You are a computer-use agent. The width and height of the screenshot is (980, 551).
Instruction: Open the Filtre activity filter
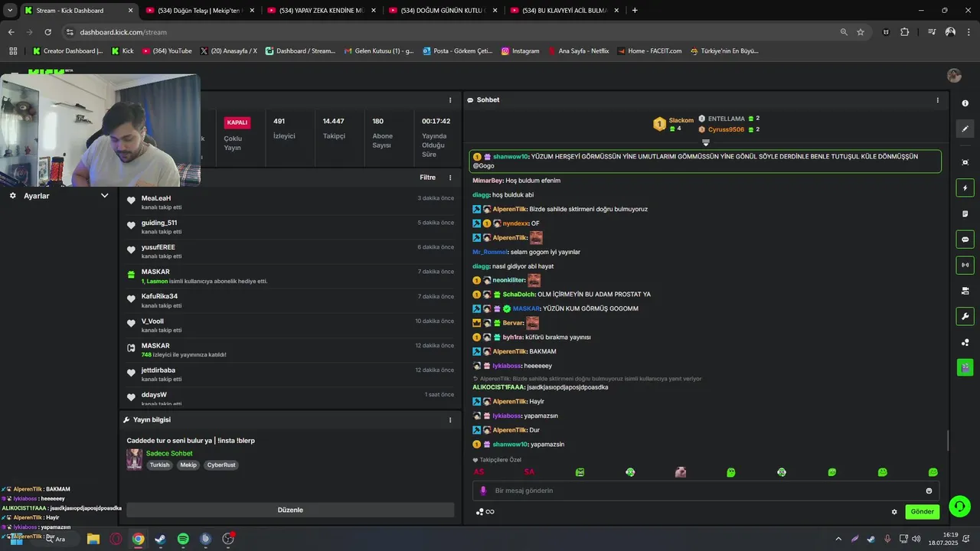point(427,178)
